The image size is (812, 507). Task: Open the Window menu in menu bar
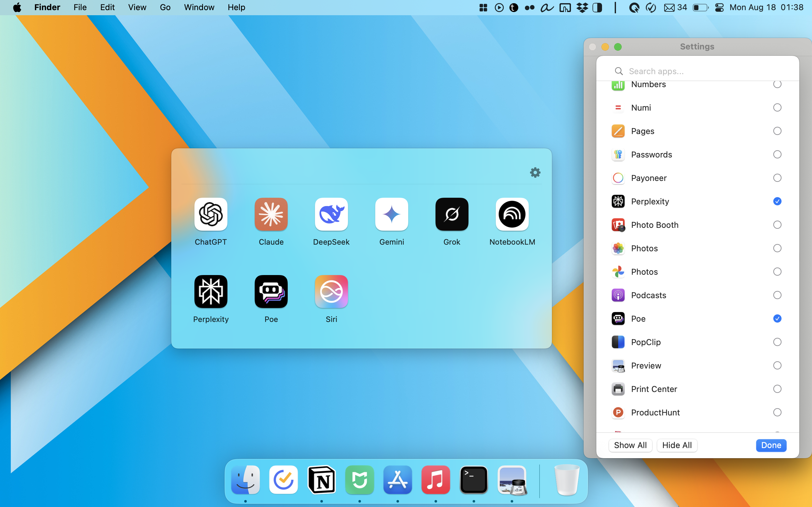point(199,7)
